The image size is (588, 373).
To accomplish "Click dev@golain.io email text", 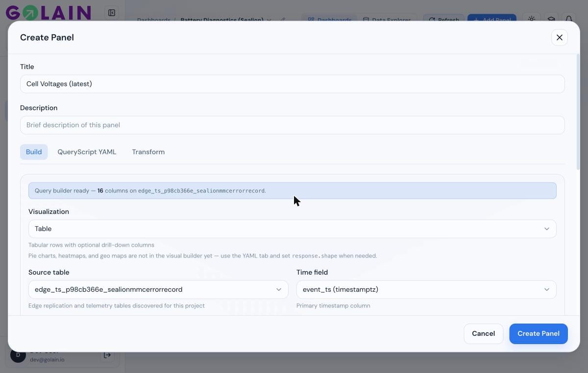I will pyautogui.click(x=47, y=359).
